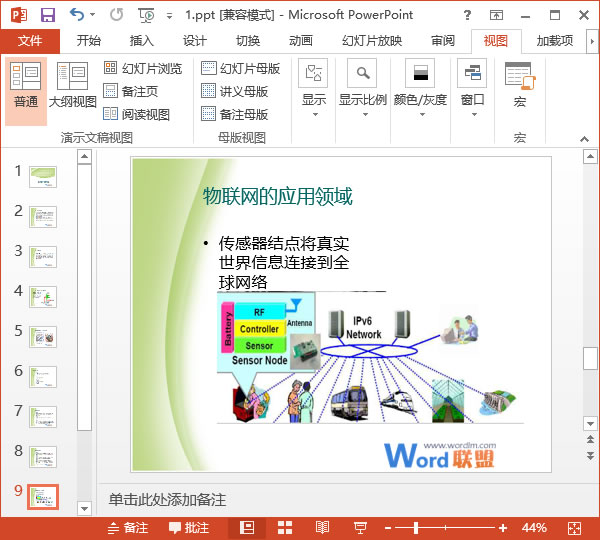Switch to the 开始 tab

[88, 41]
